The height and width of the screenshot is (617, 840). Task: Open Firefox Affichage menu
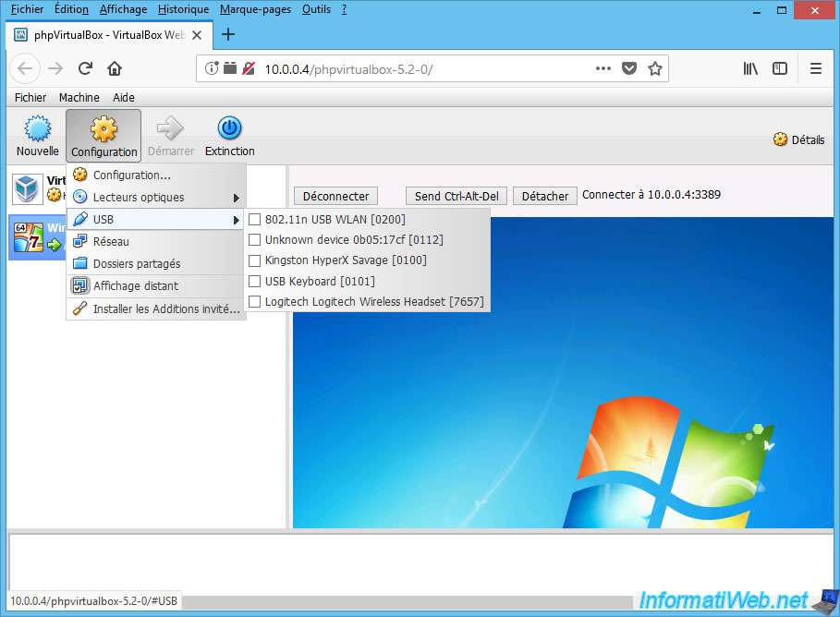pos(123,9)
